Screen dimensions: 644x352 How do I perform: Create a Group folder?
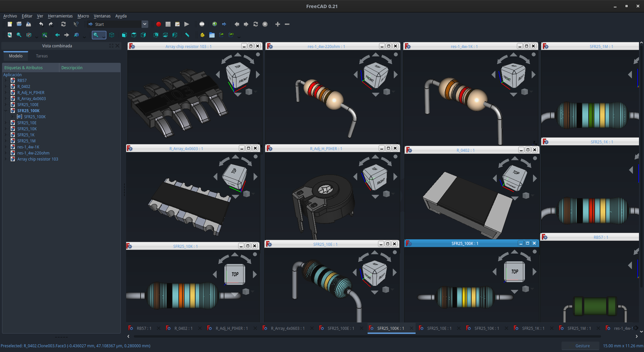[212, 35]
